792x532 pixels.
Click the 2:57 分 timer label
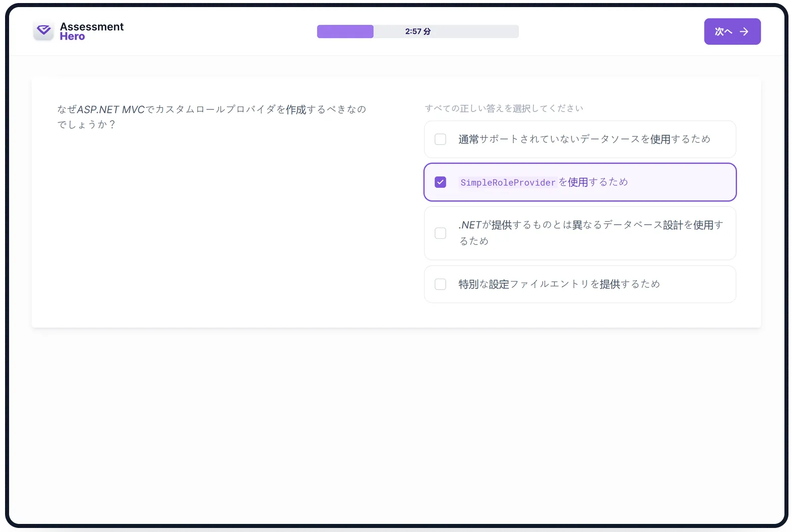[417, 31]
